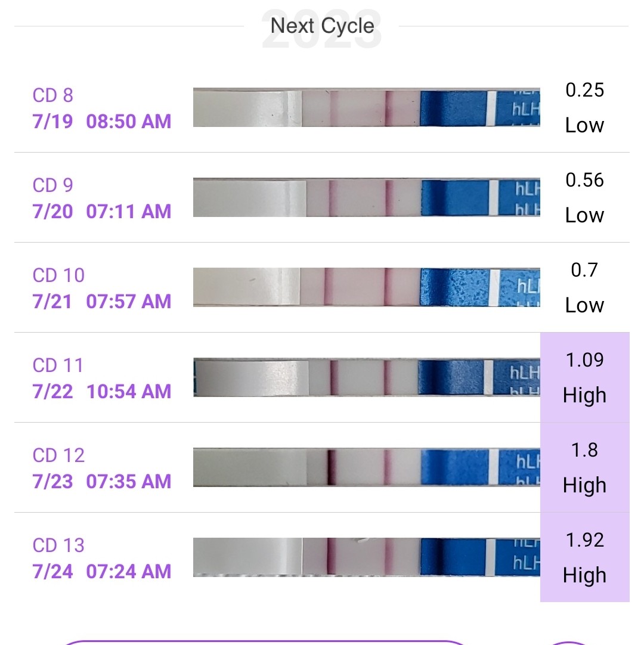
Task: Tap the 0.56 Low ratio reading
Action: coord(584,198)
